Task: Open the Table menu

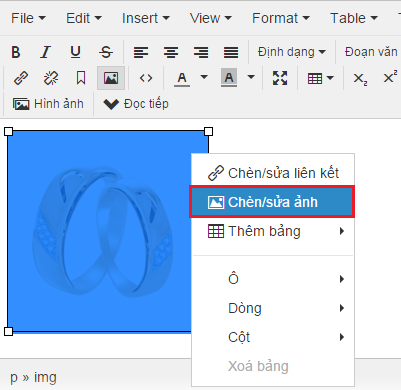Action: [x=354, y=18]
